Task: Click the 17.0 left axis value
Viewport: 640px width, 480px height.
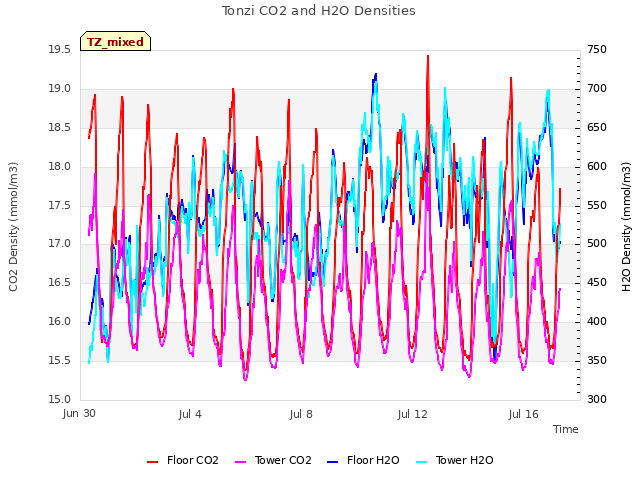Action: click(x=60, y=244)
